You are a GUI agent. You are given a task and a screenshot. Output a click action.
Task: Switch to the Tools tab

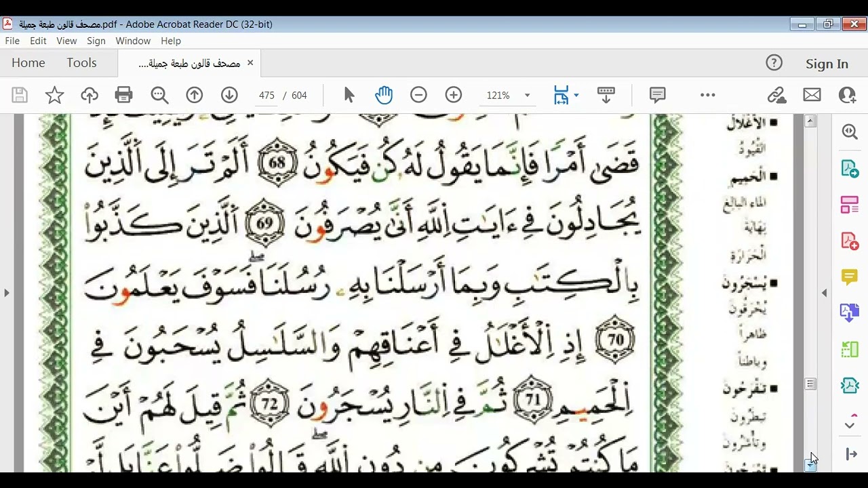tap(81, 62)
